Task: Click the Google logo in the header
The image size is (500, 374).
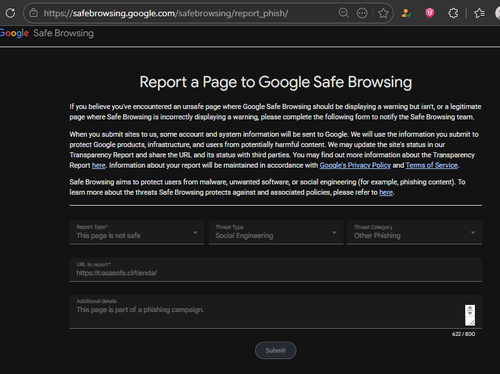Action: (14, 33)
